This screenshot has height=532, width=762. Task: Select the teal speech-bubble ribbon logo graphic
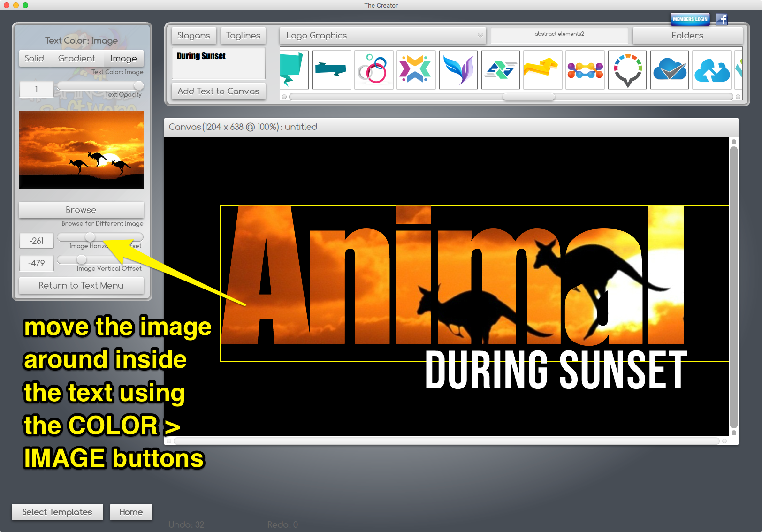(294, 70)
